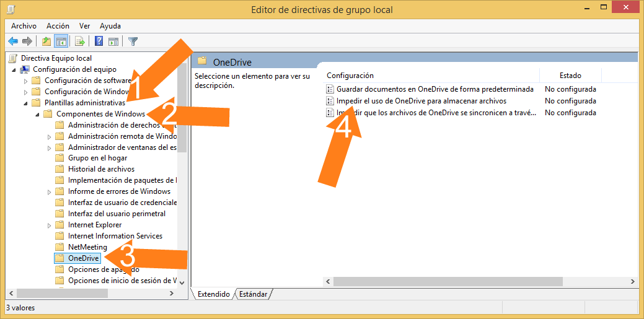Image resolution: width=644 pixels, height=319 pixels.
Task: Click the Export list toolbar icon
Action: click(79, 42)
